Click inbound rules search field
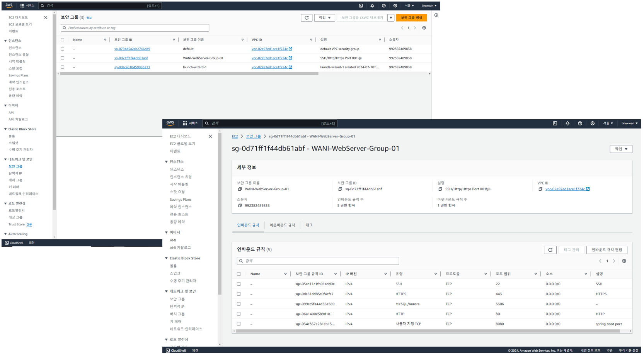The width and height of the screenshot is (644, 354). pos(318,261)
